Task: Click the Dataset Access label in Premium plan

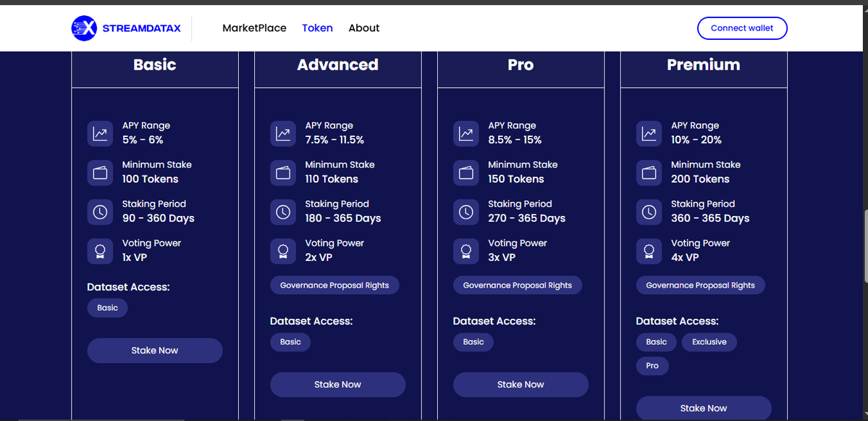Action: pos(677,321)
